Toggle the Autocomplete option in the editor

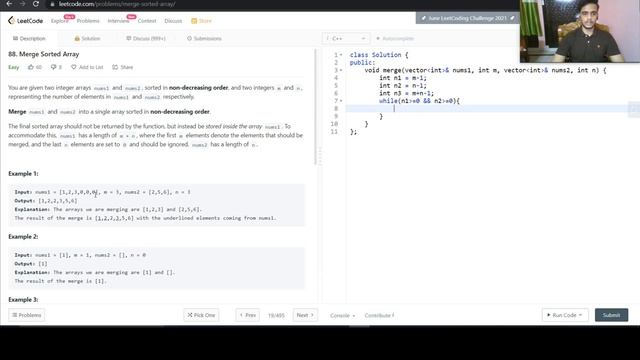click(x=395, y=38)
